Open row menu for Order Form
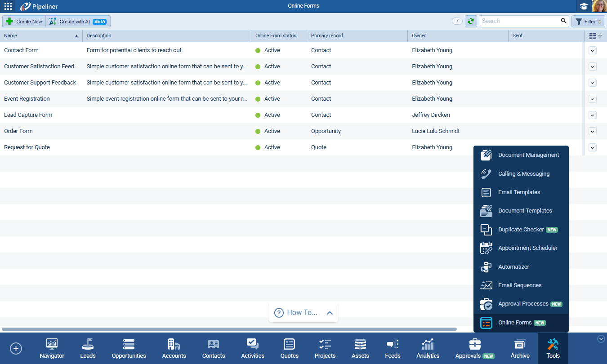 click(x=592, y=131)
